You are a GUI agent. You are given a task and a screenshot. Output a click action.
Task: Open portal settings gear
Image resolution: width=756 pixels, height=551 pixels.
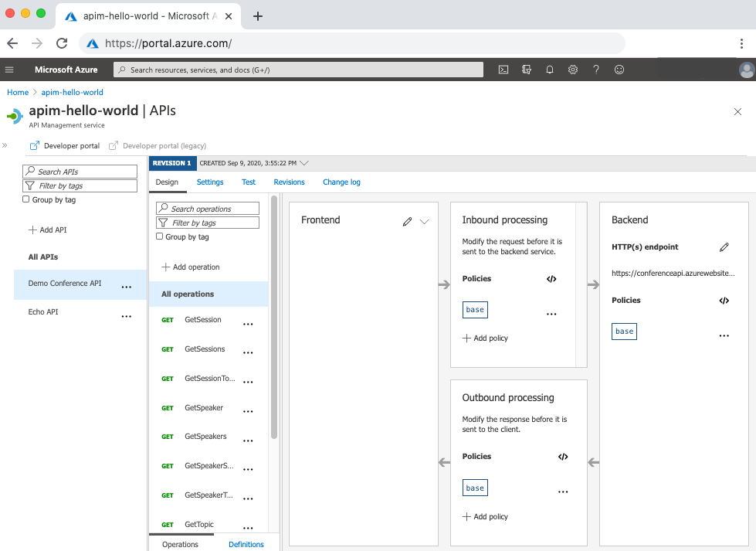click(x=573, y=70)
